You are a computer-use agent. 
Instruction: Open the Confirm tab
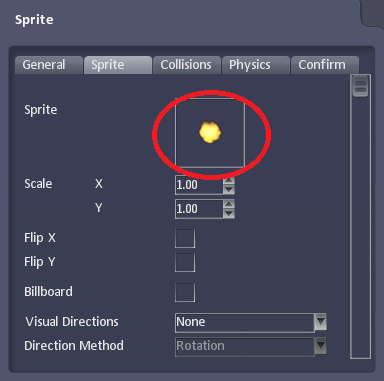point(325,65)
